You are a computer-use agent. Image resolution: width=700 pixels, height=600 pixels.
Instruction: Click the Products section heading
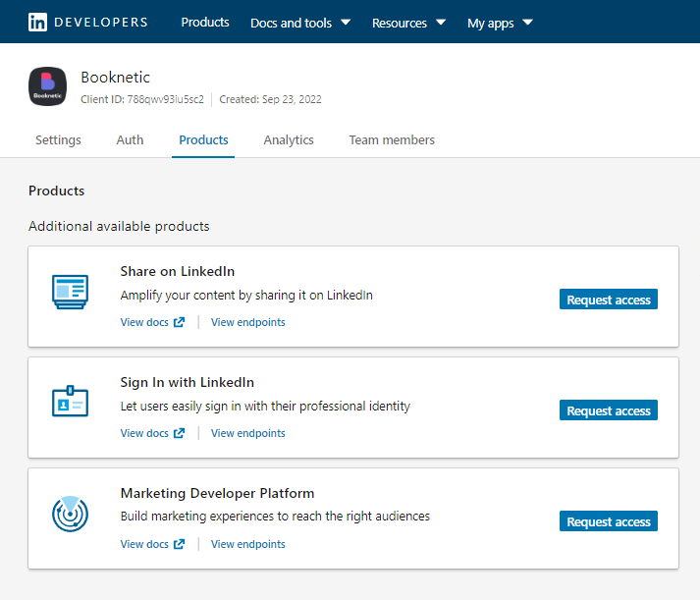(56, 191)
